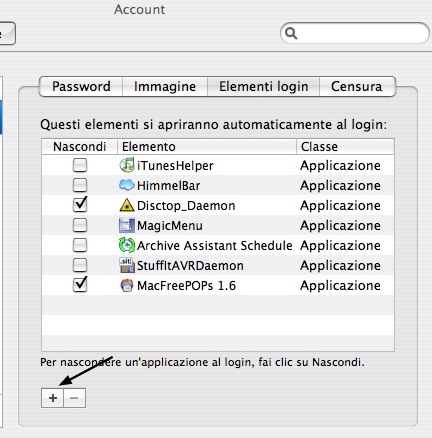This screenshot has width=432, height=438.
Task: Click Applicazione in the StuffItAVRDaemon row
Action: pos(340,266)
